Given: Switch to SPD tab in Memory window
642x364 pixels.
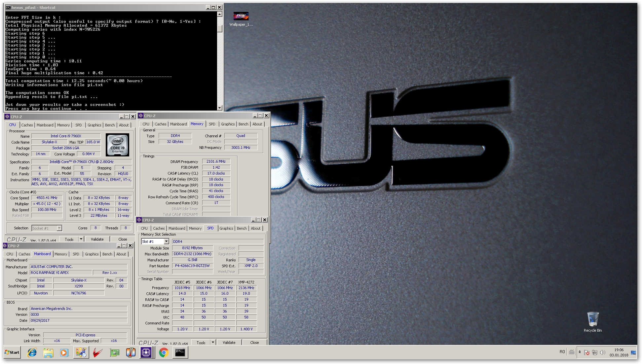Looking at the screenshot, I should click(212, 124).
